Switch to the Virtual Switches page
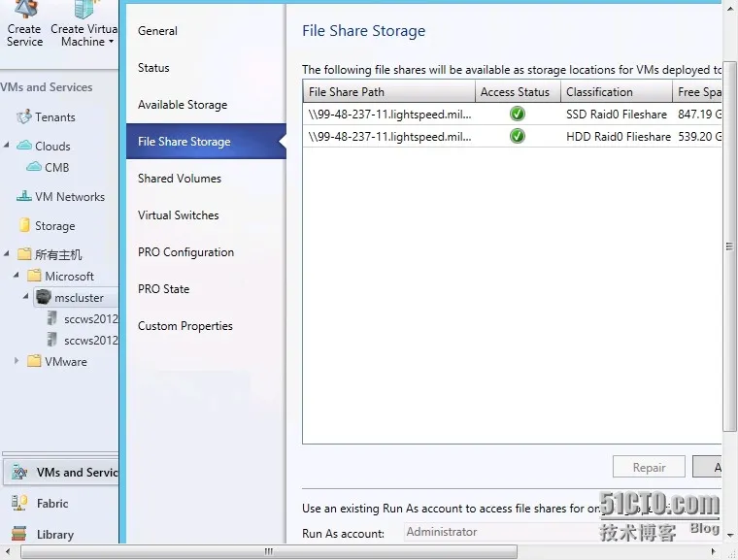 pos(179,215)
